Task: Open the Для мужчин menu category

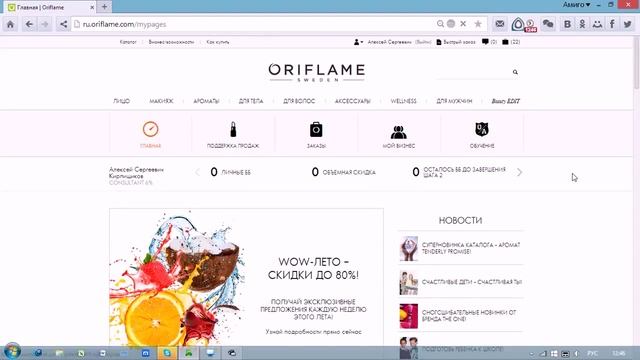Action: [x=454, y=101]
